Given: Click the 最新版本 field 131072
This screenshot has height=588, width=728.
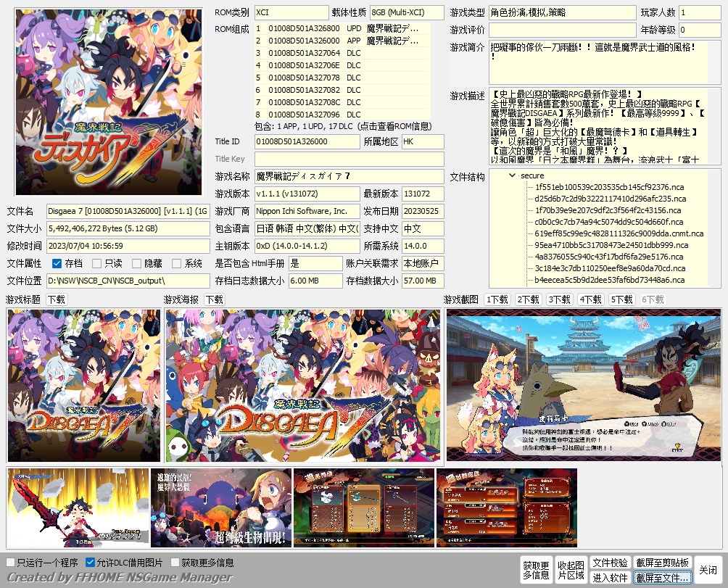Looking at the screenshot, I should click(x=423, y=194).
